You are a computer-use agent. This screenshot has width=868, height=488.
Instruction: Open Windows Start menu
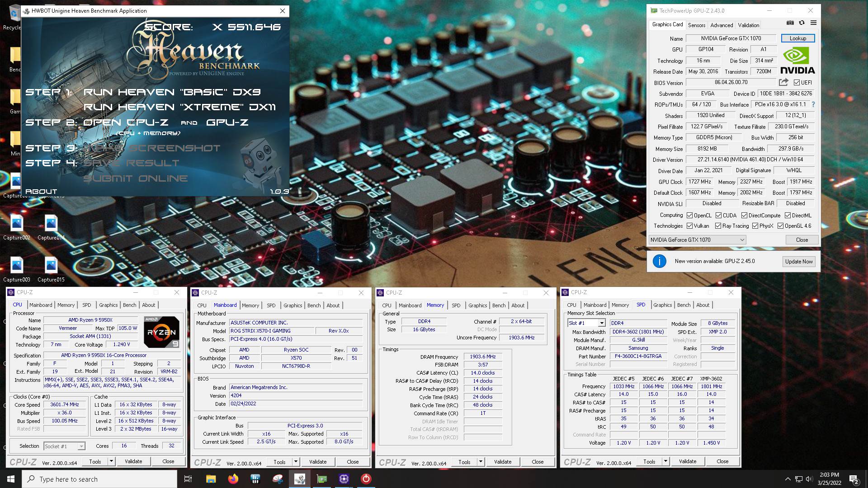click(x=11, y=479)
